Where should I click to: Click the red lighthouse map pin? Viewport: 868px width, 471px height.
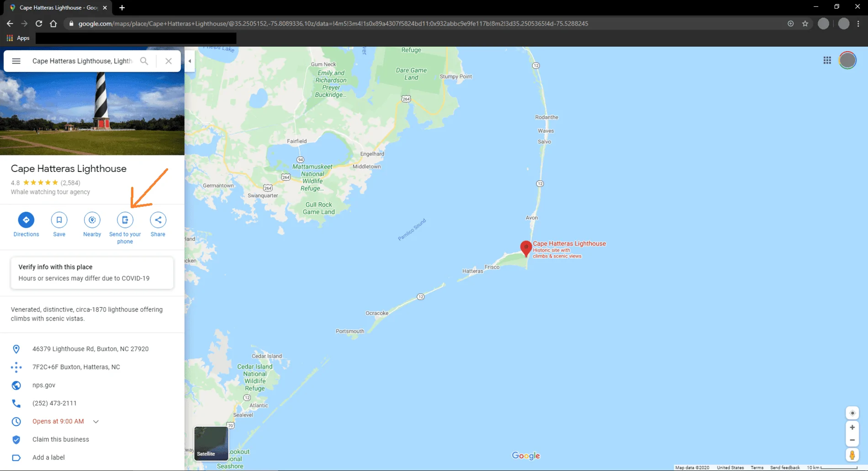526,248
